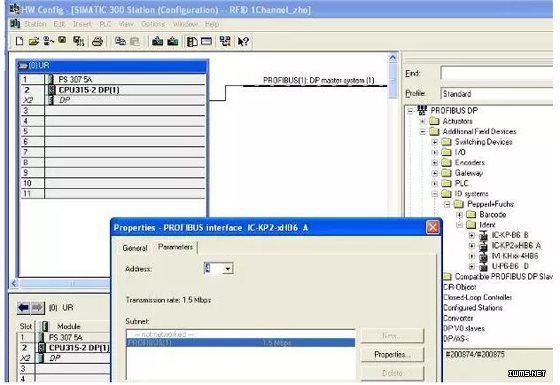Open the Options menu
The height and width of the screenshot is (385, 560).
[x=153, y=24]
